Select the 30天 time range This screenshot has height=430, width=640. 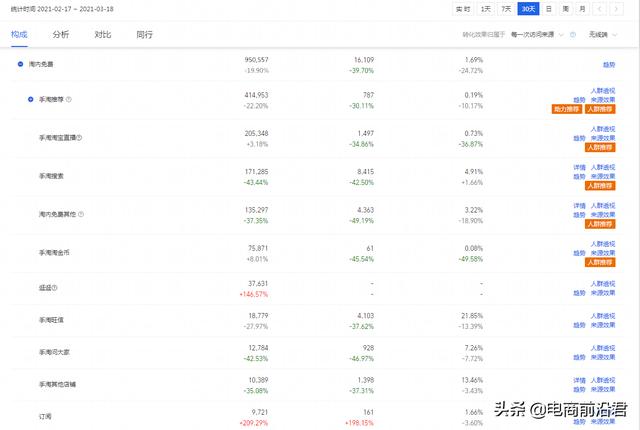528,9
